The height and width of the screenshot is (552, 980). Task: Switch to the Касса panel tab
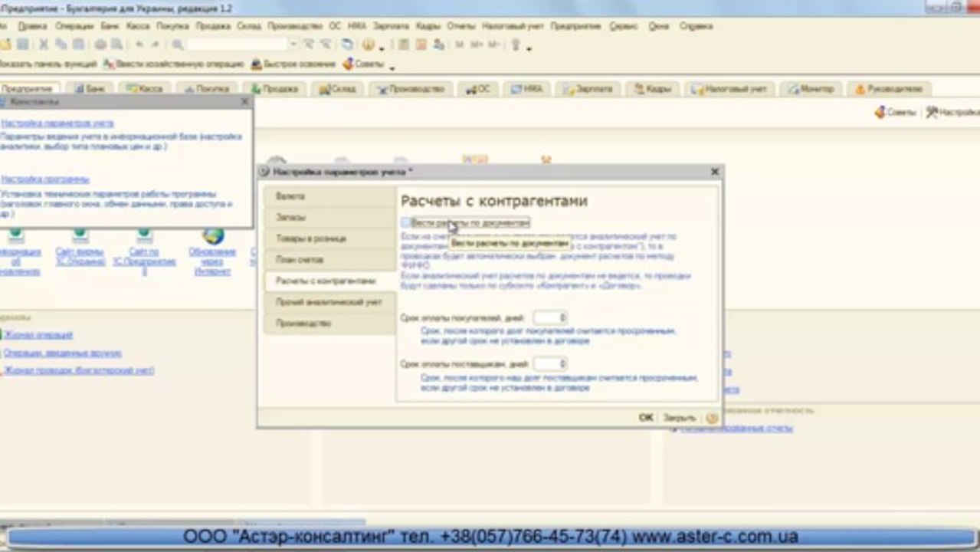pos(145,89)
